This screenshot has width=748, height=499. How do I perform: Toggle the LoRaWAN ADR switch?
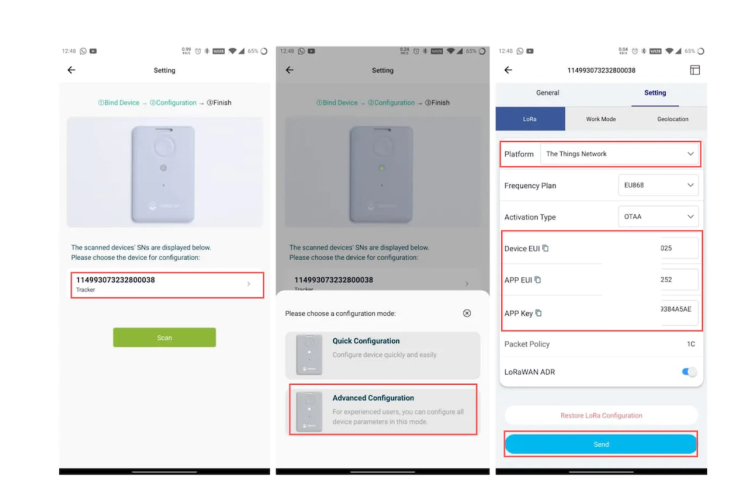[689, 372]
